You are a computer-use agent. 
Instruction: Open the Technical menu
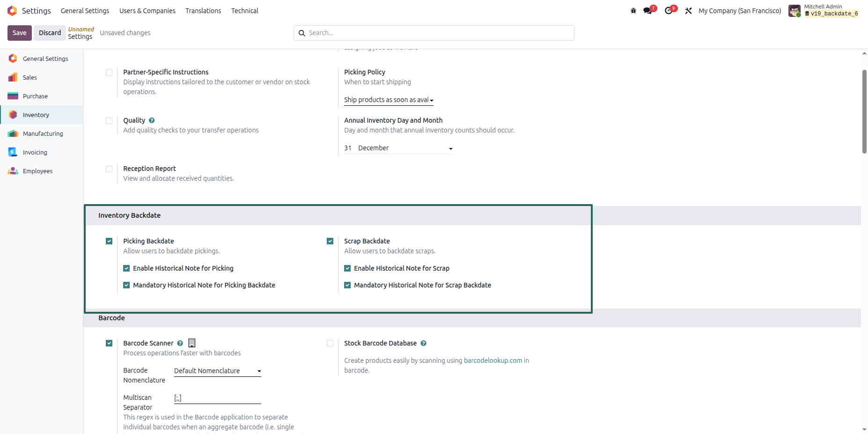coord(245,11)
